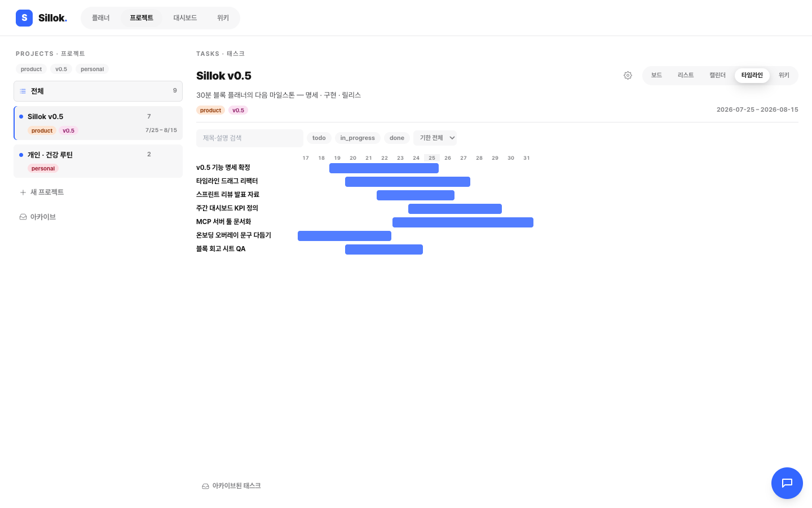Screen dimensions: 812x508
Task: Focus the 제목·설명 검색 field
Action: point(250,138)
